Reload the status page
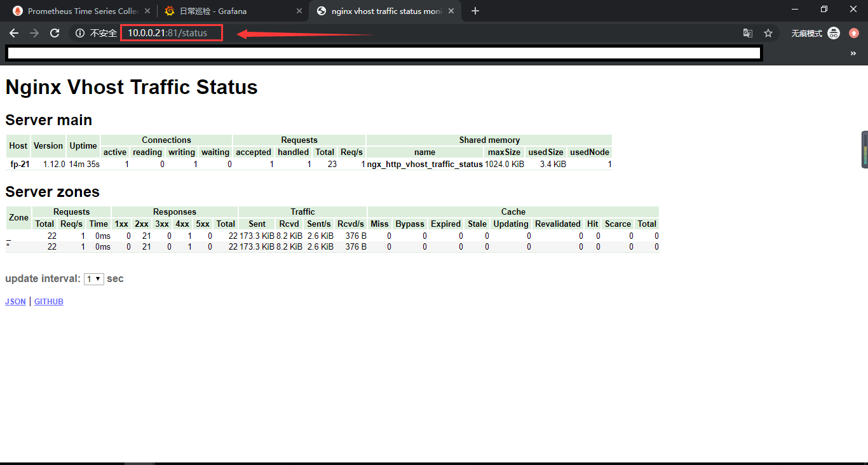Screen dimensions: 868x465 coord(55,33)
